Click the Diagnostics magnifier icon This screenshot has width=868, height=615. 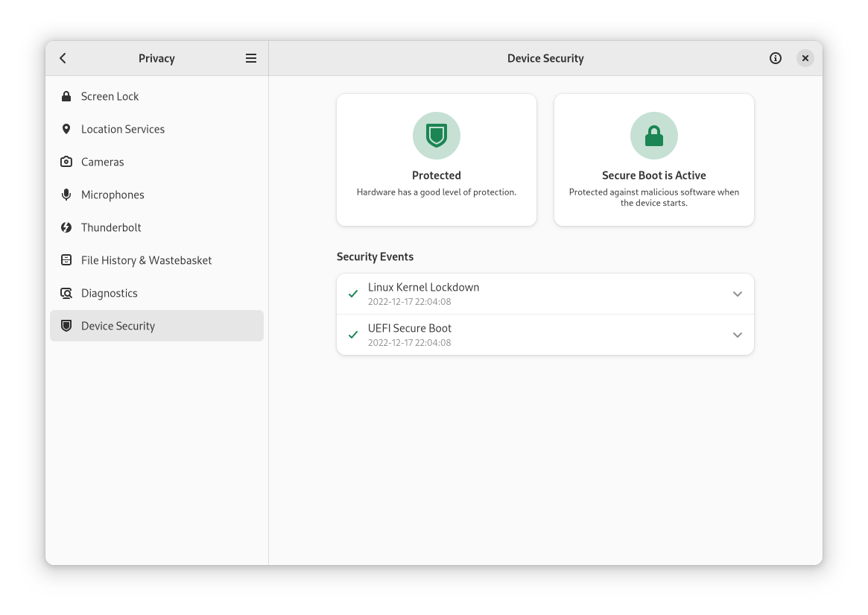coord(66,293)
